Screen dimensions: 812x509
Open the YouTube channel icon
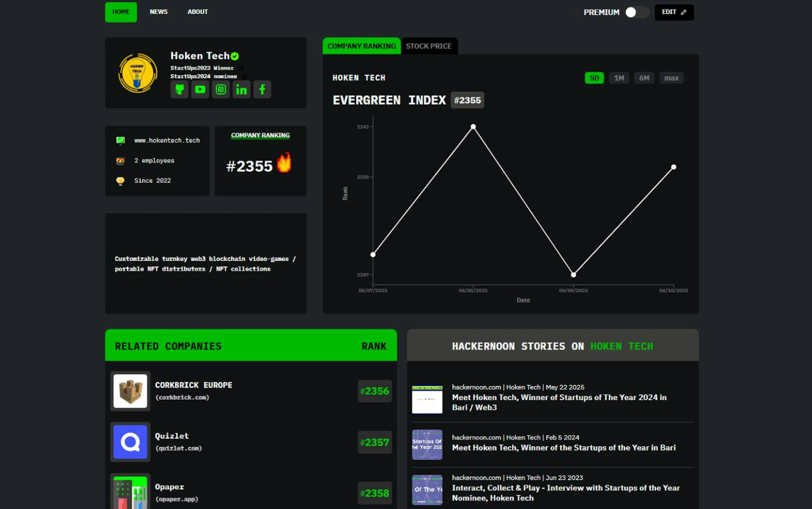[x=200, y=90]
